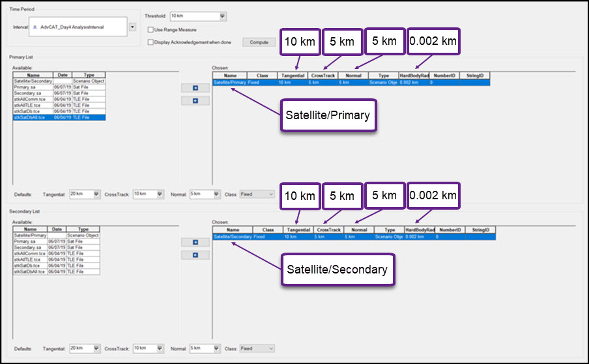Expand the Secondary List Class dropdown

257,348
